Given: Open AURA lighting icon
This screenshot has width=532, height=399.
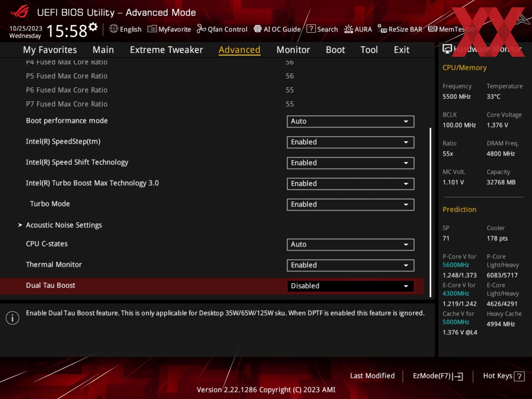Looking at the screenshot, I should point(348,29).
